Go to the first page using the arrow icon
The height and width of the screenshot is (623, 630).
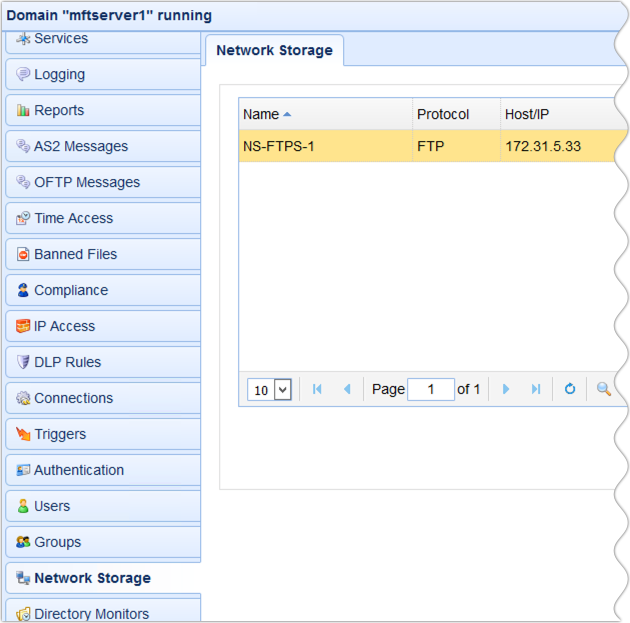(x=317, y=389)
